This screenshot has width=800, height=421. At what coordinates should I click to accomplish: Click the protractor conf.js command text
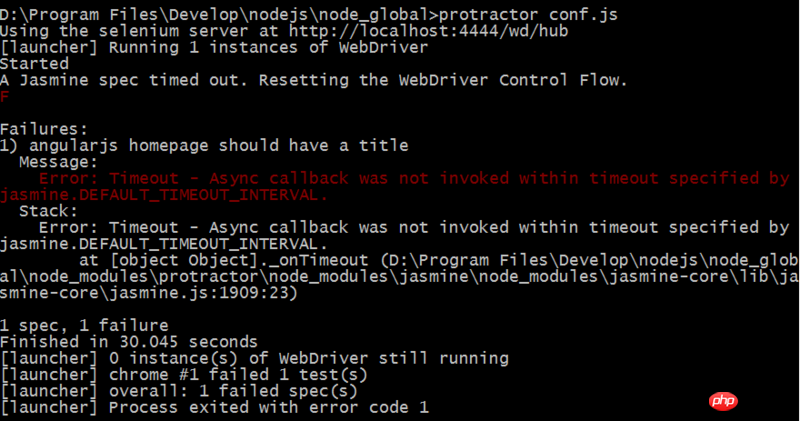coord(528,15)
